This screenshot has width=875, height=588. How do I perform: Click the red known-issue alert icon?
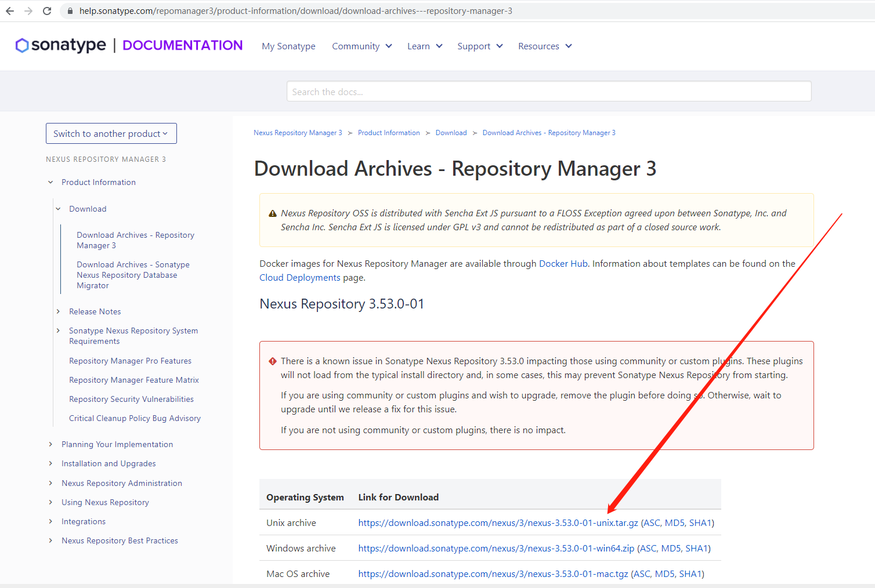273,361
